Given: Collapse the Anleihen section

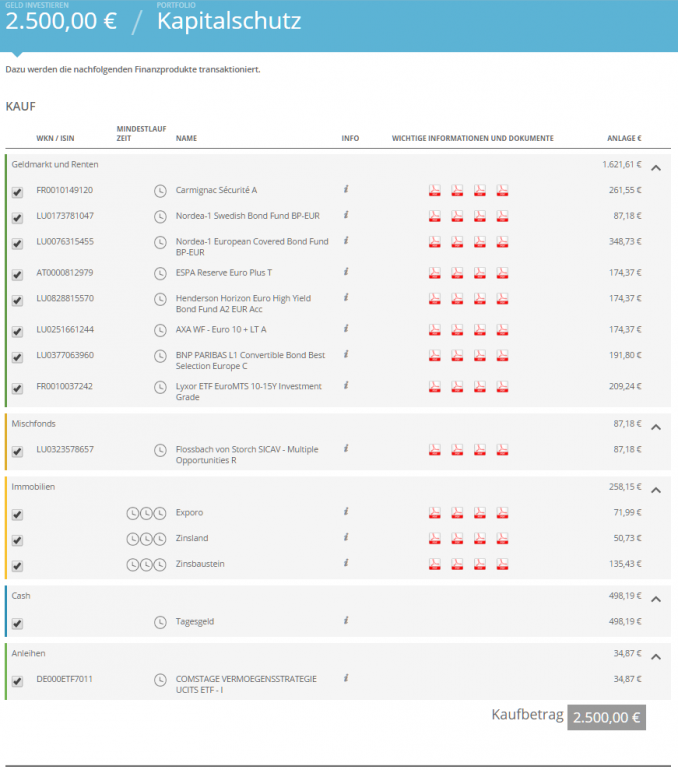Looking at the screenshot, I should point(656,657).
